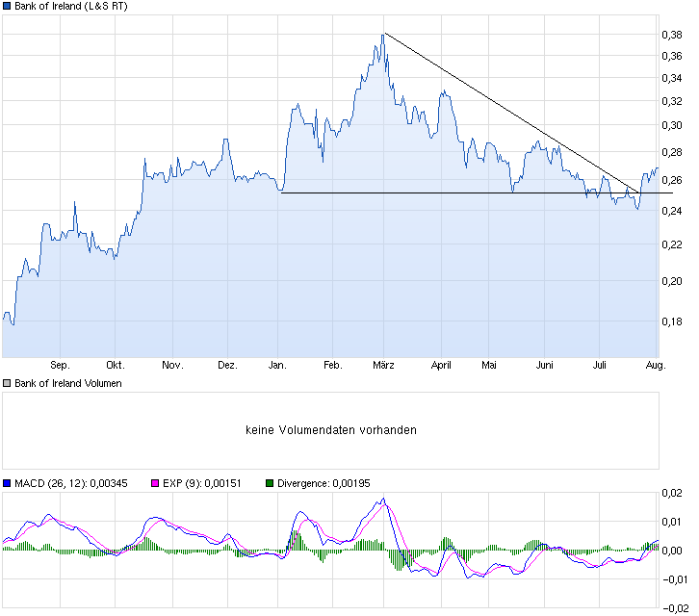Click the grey Bank of Ireland Volumen swatch
699x616 pixels.
point(7,383)
